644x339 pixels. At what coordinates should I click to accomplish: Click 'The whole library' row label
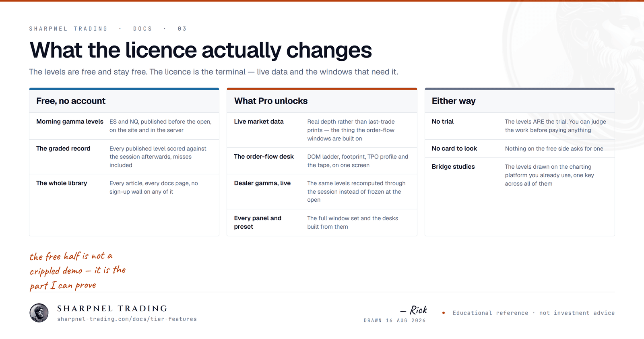pyautogui.click(x=62, y=183)
